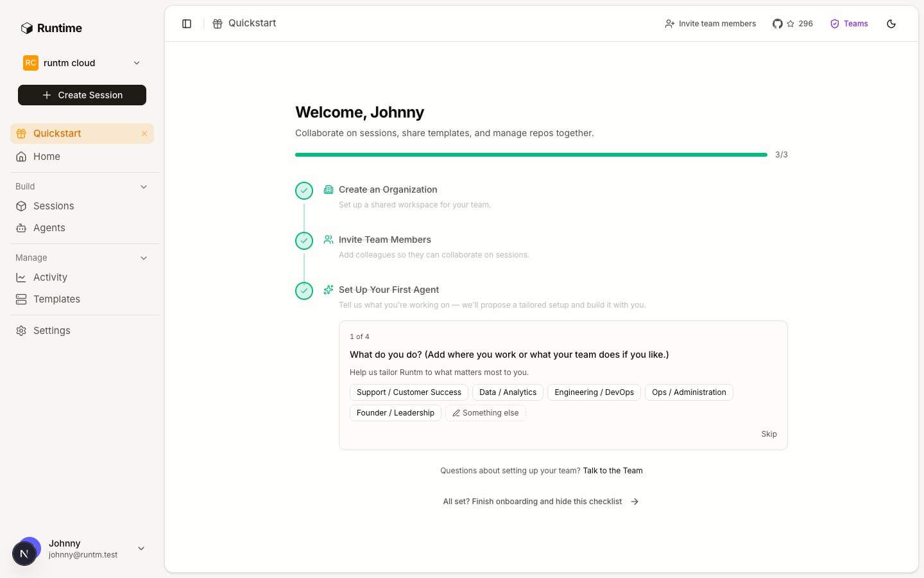The height and width of the screenshot is (578, 924).
Task: Click the green onboarding progress bar
Action: (x=531, y=155)
